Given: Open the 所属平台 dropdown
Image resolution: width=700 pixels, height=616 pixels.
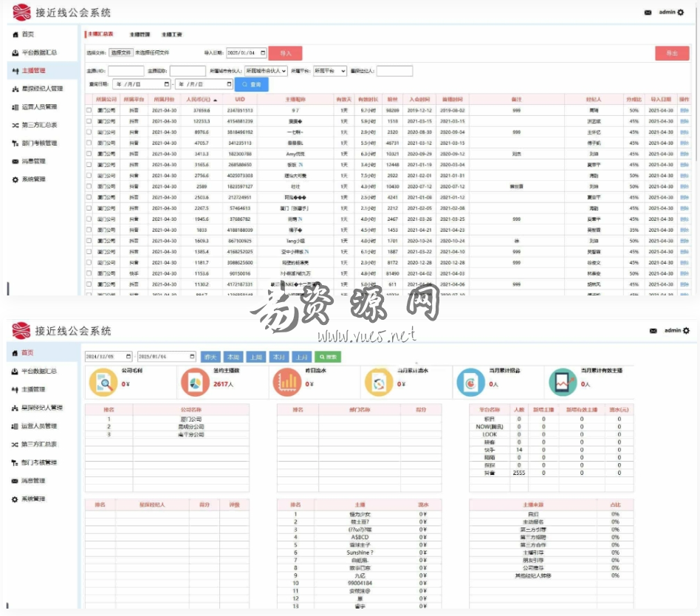Looking at the screenshot, I should [330, 71].
